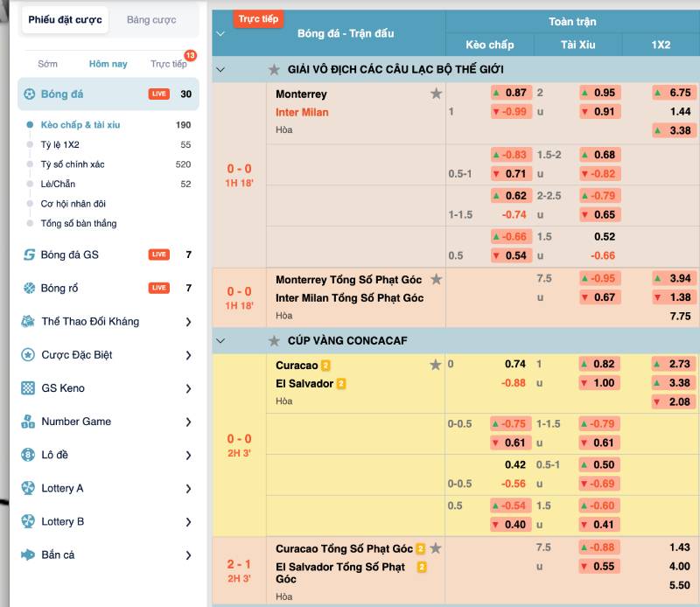Click the Bóng đá soccer ball icon
This screenshot has width=700, height=607.
[x=30, y=94]
